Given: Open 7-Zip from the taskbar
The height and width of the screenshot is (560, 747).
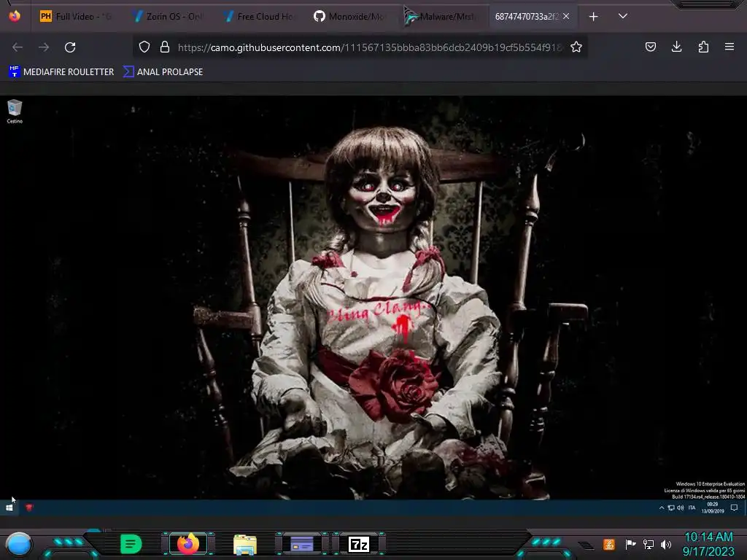Looking at the screenshot, I should [359, 544].
